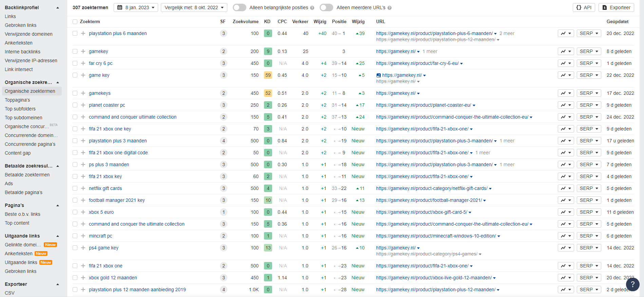
Task: Open SERP dropdown for 'ps plus 3 maanden'
Action: pyautogui.click(x=589, y=164)
